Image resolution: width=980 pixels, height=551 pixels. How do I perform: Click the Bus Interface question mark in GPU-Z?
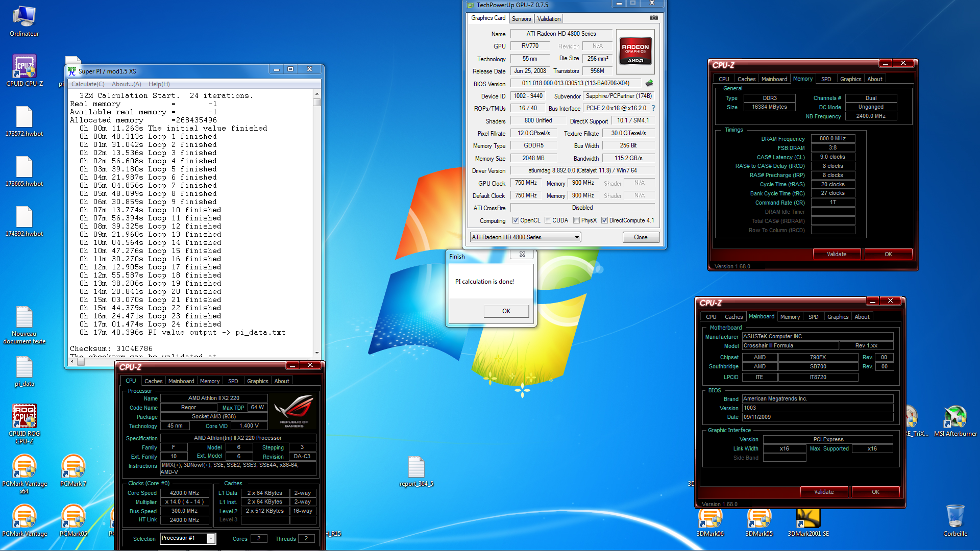653,108
